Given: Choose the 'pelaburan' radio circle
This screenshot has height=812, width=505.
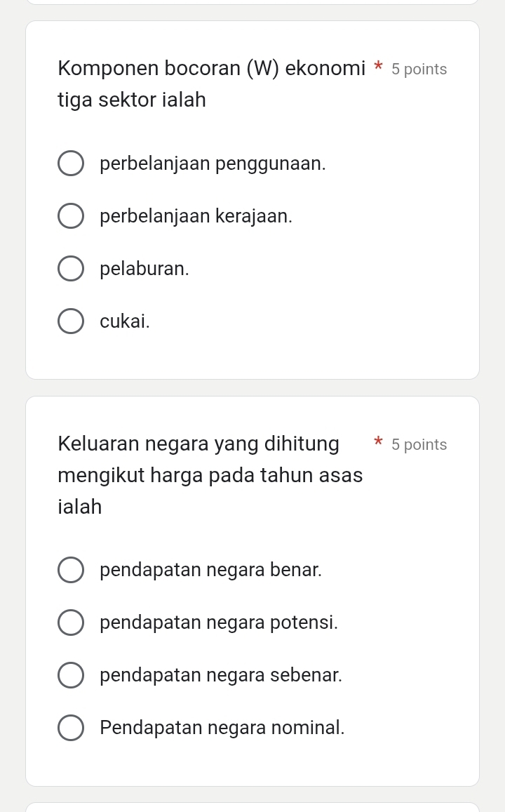Looking at the screenshot, I should tap(70, 268).
